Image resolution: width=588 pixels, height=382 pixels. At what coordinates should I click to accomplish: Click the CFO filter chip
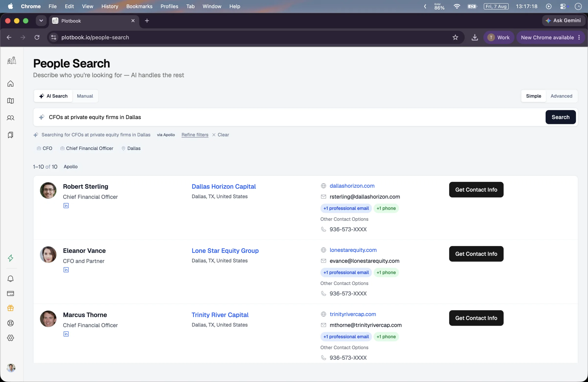(x=45, y=148)
